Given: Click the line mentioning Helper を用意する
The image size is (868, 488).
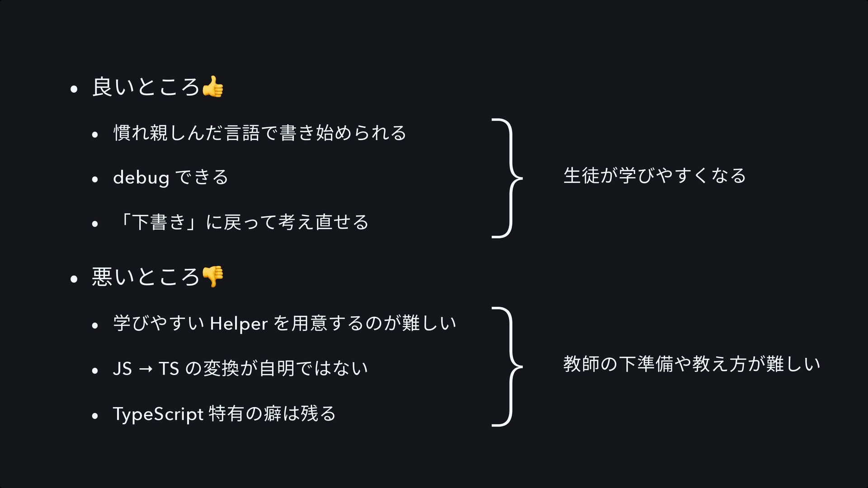Looking at the screenshot, I should click(285, 324).
